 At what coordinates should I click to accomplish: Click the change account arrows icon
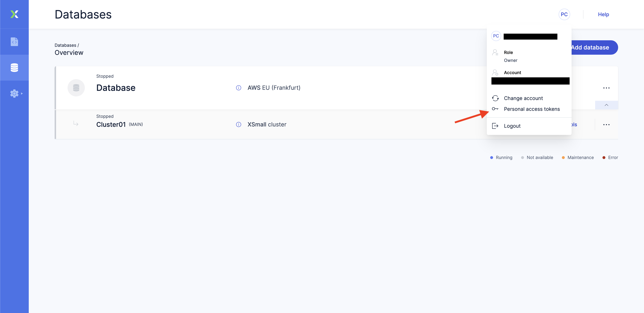pyautogui.click(x=495, y=98)
